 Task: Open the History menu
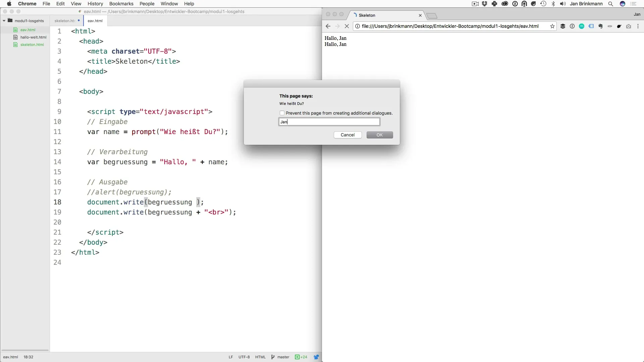pyautogui.click(x=95, y=4)
